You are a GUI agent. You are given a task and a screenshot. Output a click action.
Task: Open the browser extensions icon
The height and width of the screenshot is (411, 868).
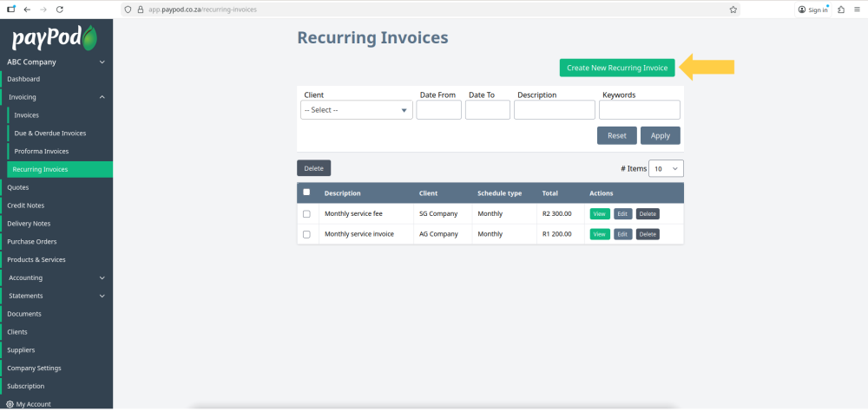point(841,10)
